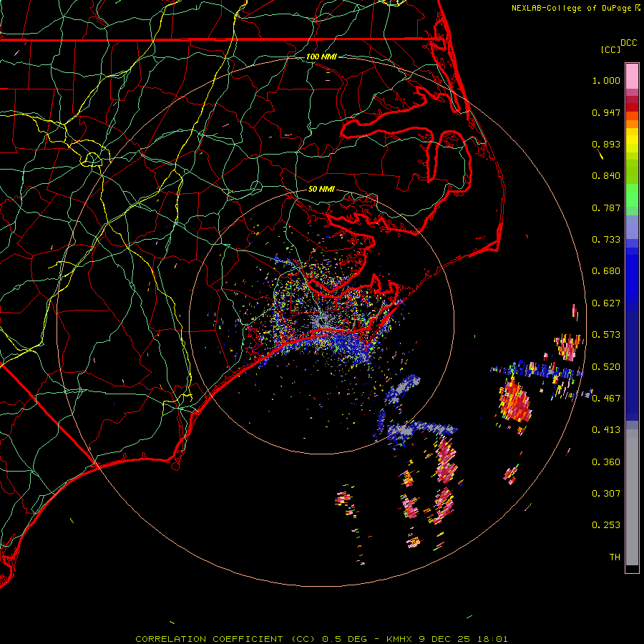Click the 0.360 scale value
Screen dimensions: 644x644
(606, 462)
